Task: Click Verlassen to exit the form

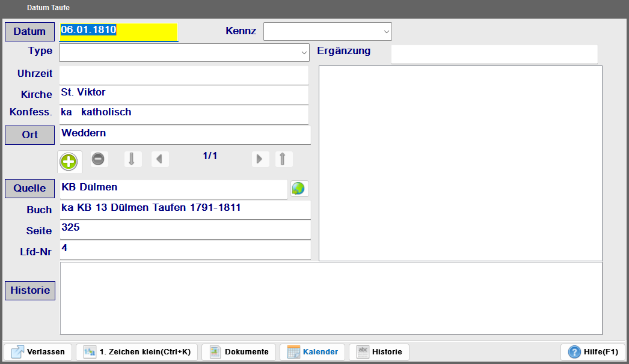Action: coord(38,352)
